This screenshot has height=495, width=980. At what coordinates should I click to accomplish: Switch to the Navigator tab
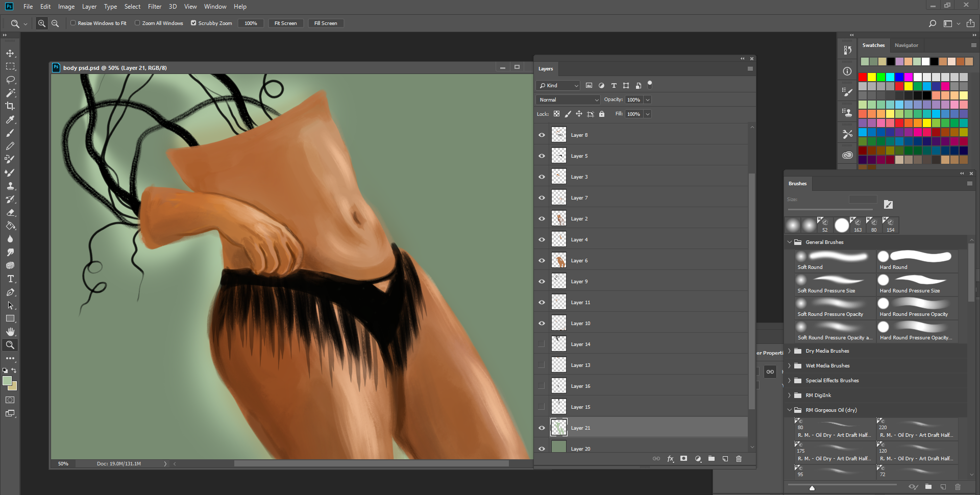(906, 45)
